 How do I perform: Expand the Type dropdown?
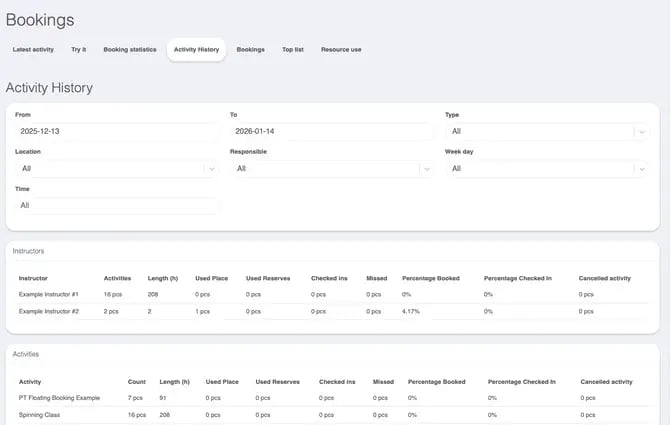[x=545, y=131]
